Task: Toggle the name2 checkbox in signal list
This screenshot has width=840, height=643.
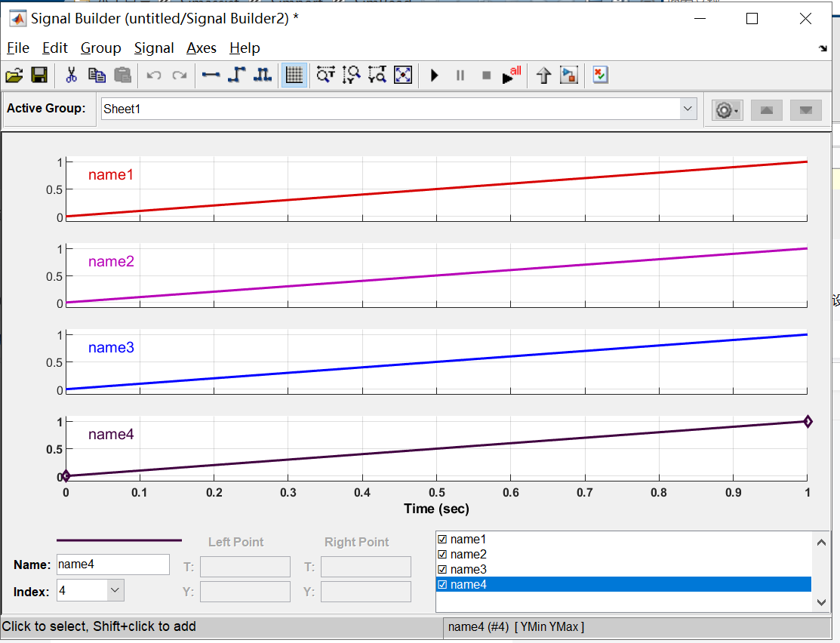Action: (442, 554)
